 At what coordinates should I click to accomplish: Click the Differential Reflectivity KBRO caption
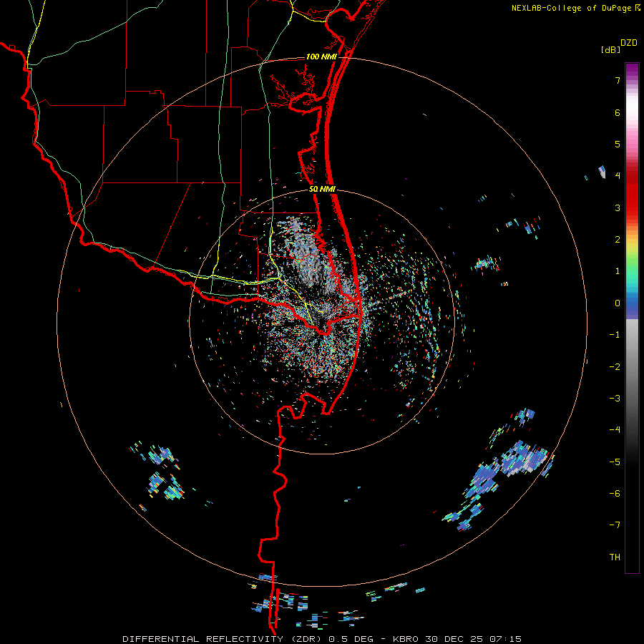322,639
